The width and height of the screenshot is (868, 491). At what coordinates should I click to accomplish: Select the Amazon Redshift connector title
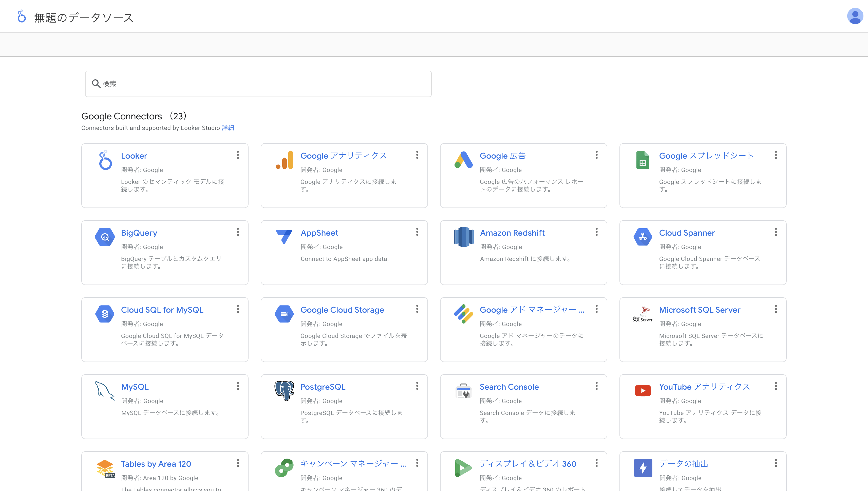coord(512,233)
